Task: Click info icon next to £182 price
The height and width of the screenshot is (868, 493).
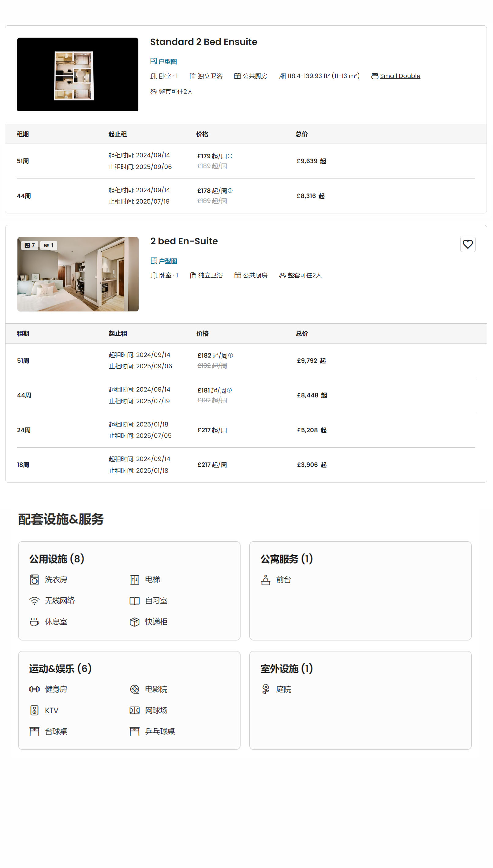Action: [230, 355]
